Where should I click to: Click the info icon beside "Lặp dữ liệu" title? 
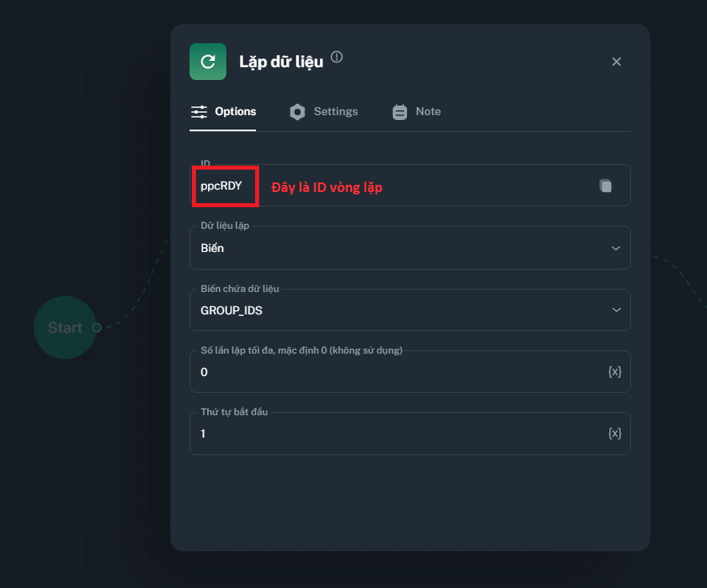[x=336, y=56]
